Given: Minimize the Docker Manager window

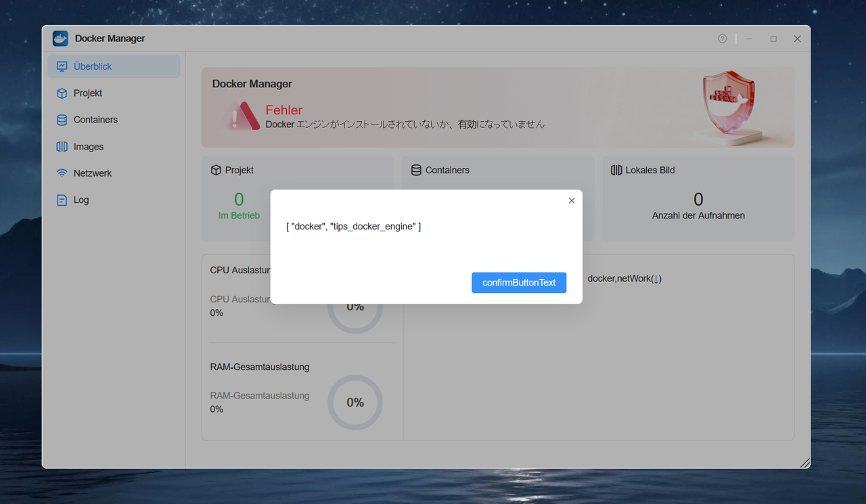Looking at the screenshot, I should pyautogui.click(x=749, y=39).
